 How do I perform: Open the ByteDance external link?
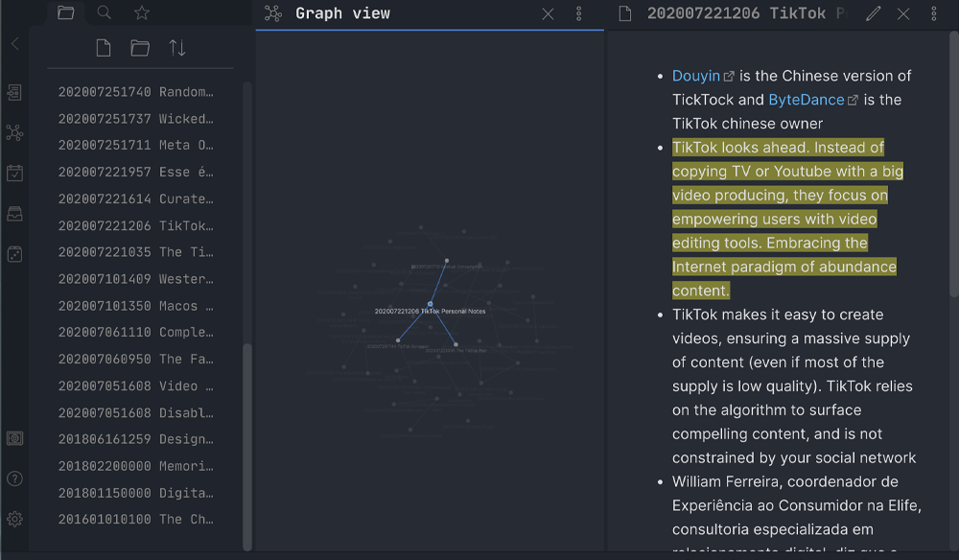(x=813, y=100)
